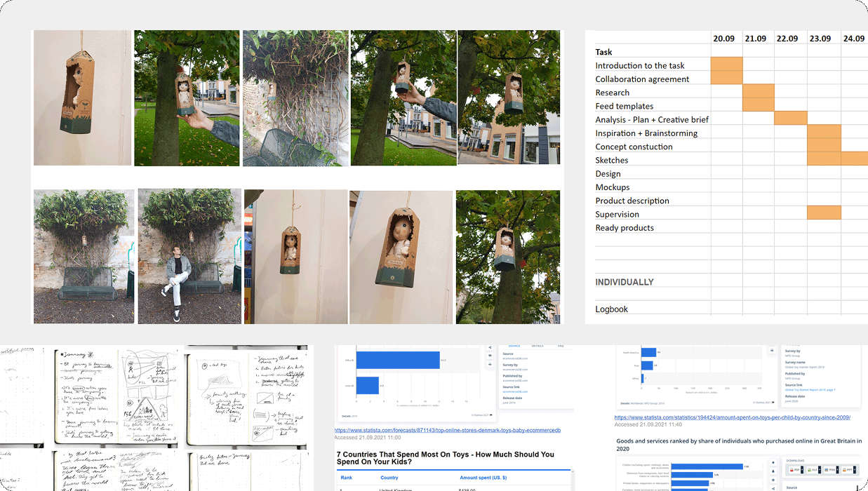Download the Great Britain chart as PDF
Image resolution: width=868 pixels, height=491 pixels.
pyautogui.click(x=796, y=470)
